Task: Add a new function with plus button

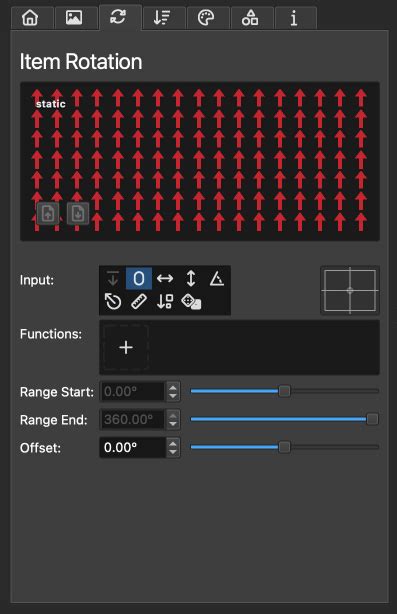Action: click(126, 347)
